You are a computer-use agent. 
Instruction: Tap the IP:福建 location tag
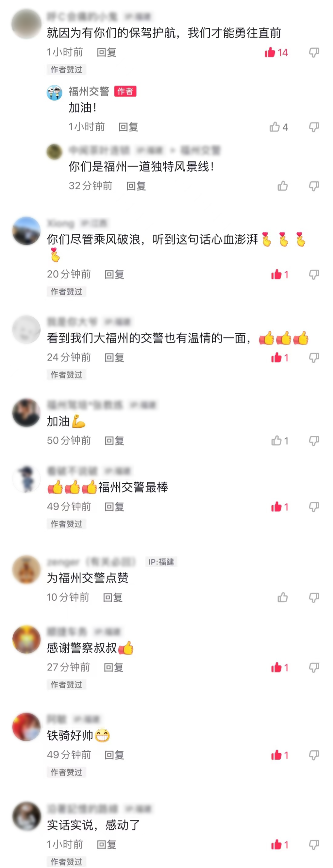pyautogui.click(x=161, y=562)
